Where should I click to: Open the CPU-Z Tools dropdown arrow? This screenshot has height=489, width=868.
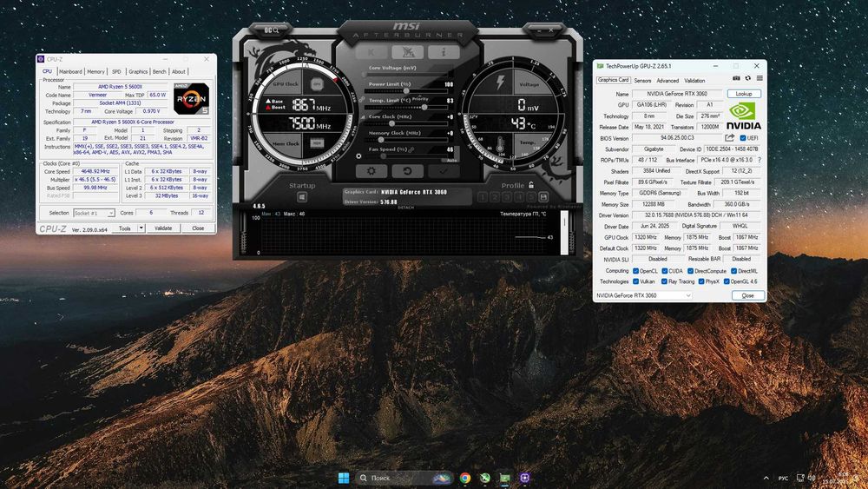(140, 228)
